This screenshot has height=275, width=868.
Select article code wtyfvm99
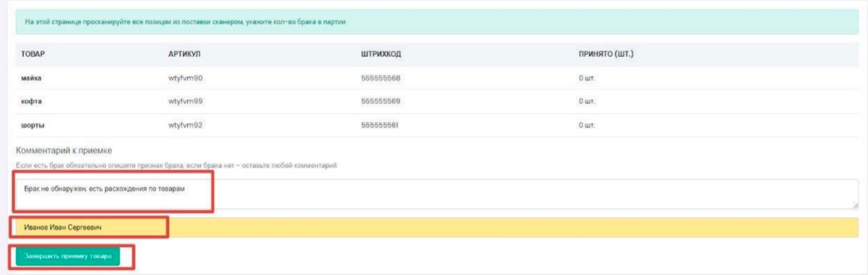click(186, 101)
